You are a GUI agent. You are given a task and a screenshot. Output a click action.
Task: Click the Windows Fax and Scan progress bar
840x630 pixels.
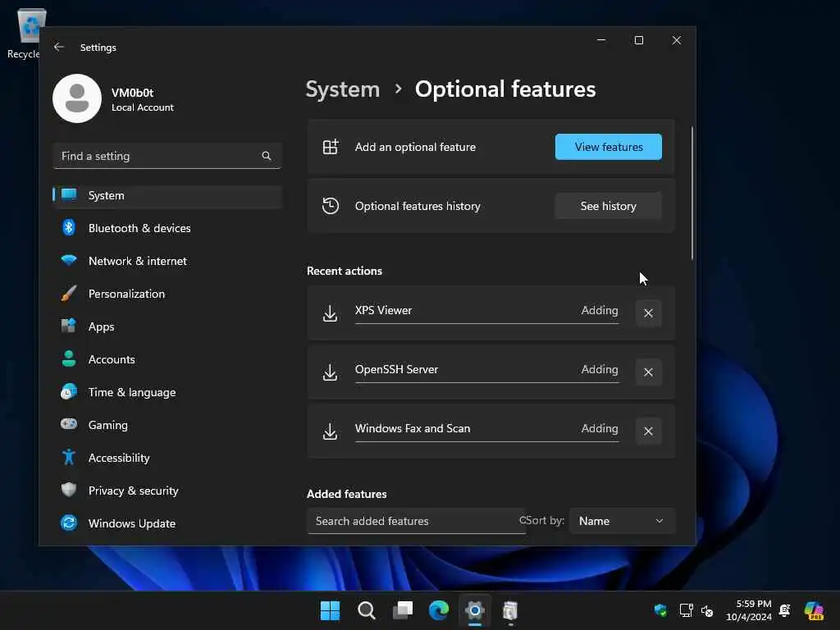tap(486, 441)
